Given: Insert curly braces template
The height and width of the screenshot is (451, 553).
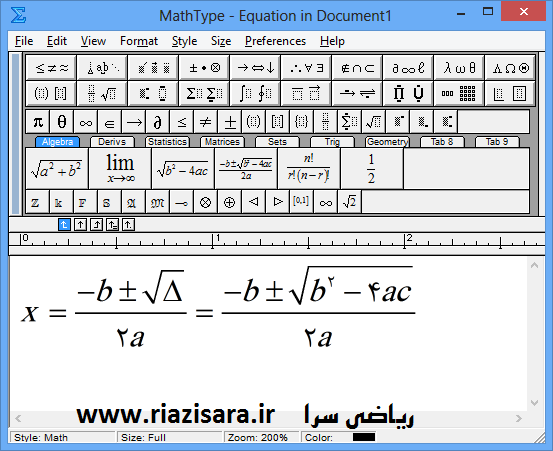Looking at the screenshot, I should [301, 122].
